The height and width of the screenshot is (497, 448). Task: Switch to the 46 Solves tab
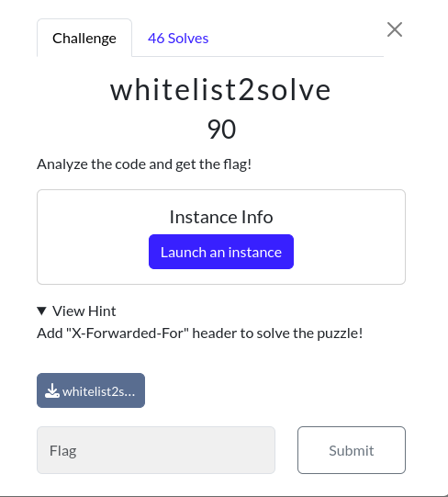[x=178, y=39]
